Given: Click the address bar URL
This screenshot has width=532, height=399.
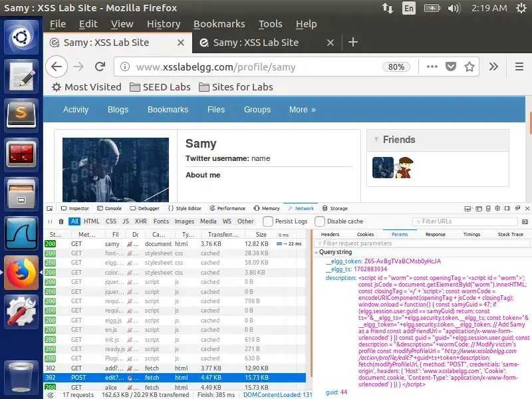Looking at the screenshot, I should 215,67.
